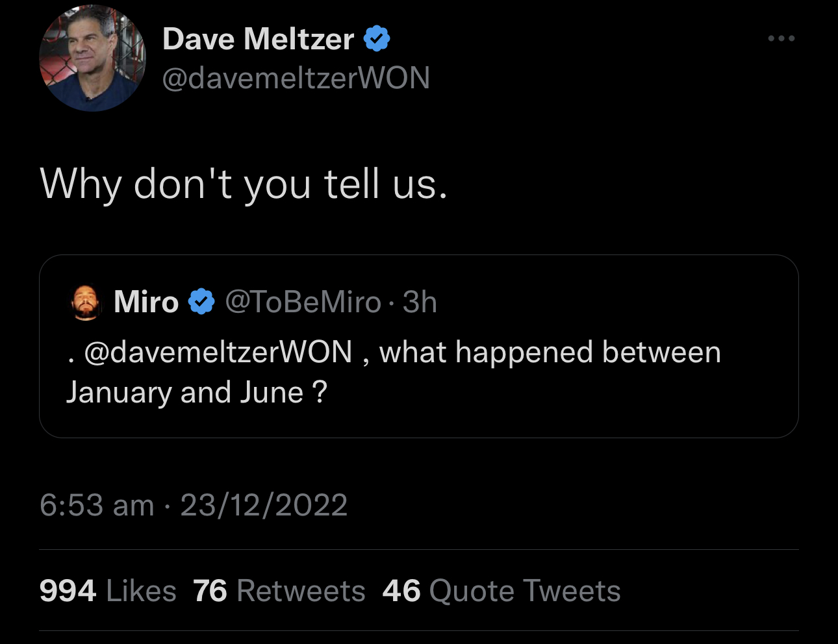This screenshot has height=644, width=838.
Task: Click the 3h timestamp on the quoted tweet
Action: 420,302
